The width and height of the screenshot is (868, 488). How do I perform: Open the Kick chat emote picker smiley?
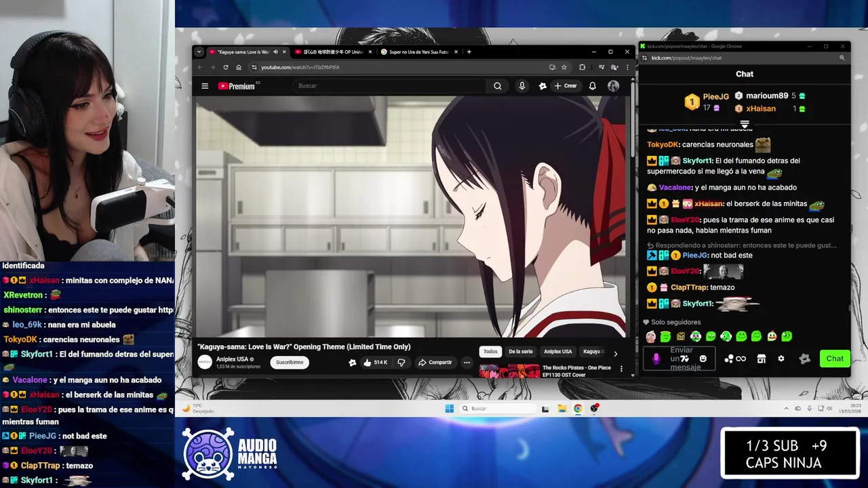703,359
